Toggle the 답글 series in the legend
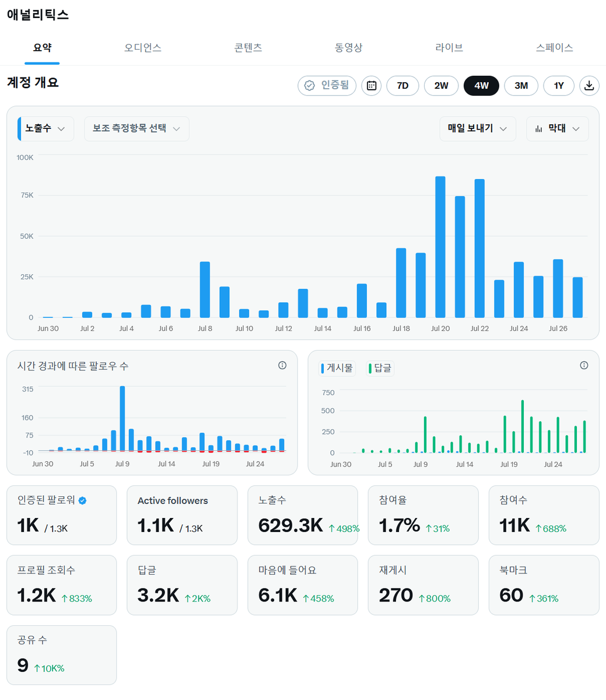606x700 pixels. tap(380, 368)
